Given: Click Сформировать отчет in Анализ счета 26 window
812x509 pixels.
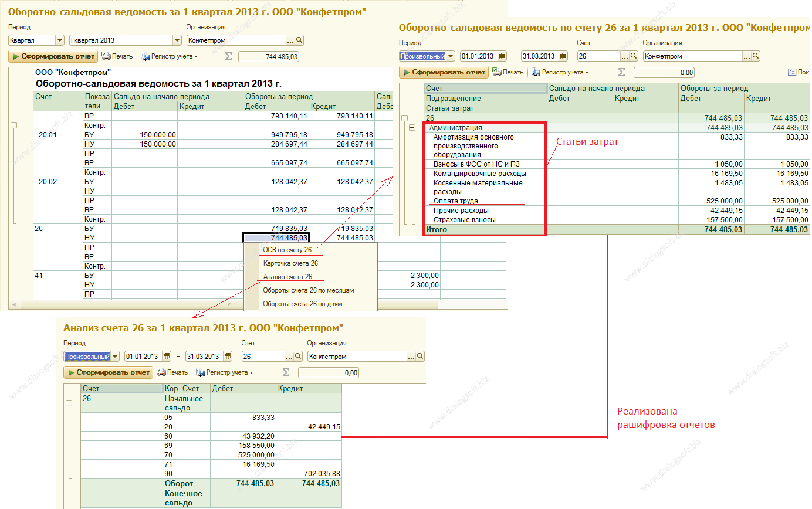Looking at the screenshot, I should (108, 373).
